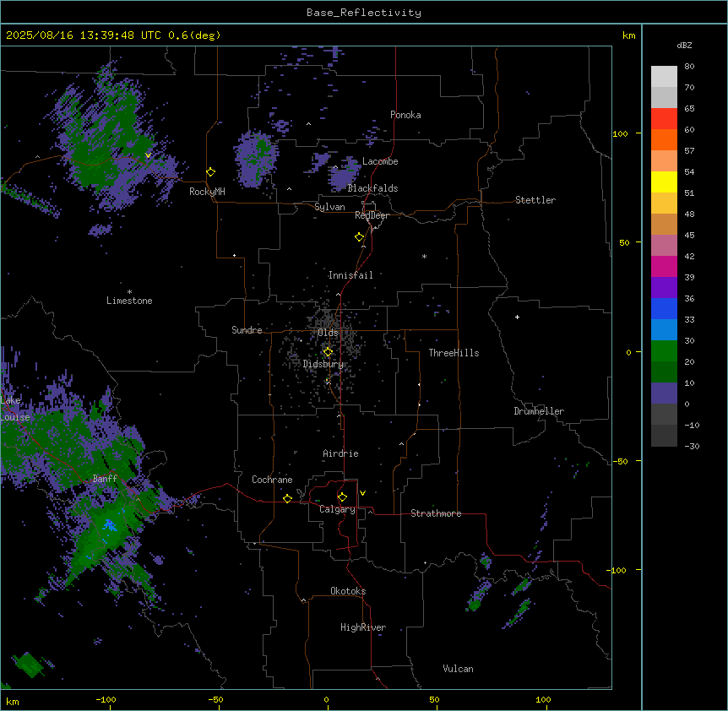Viewport: 728px width, 711px height.
Task: Select the royal blue 36 dBZ legend swatch
Action: click(664, 308)
